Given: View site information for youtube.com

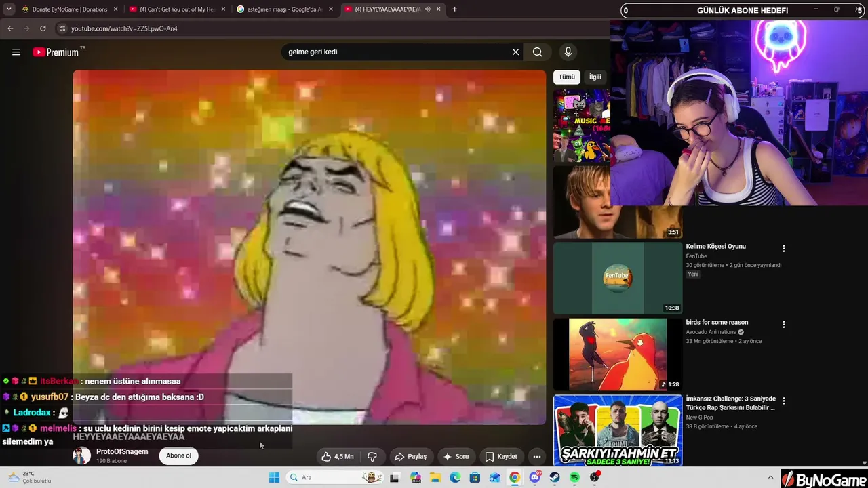Looking at the screenshot, I should (x=62, y=28).
